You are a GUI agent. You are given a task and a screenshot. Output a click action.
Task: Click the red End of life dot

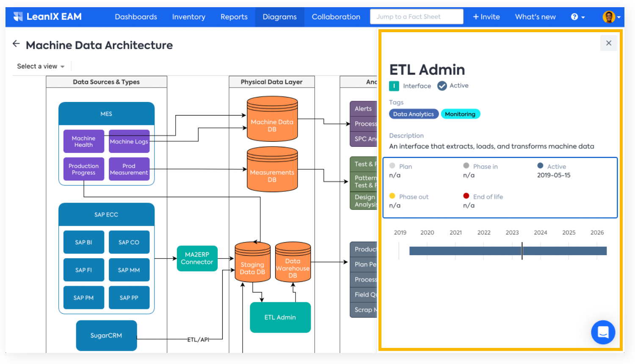[466, 196]
